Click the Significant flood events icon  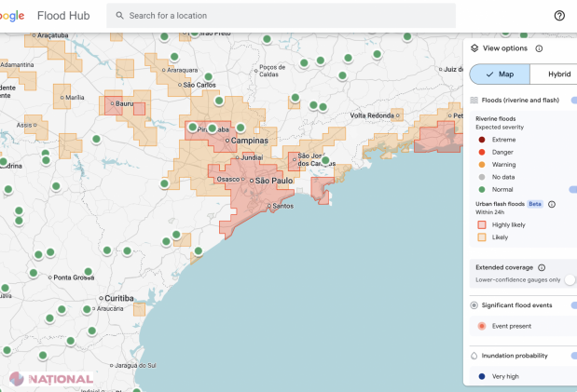click(x=474, y=305)
